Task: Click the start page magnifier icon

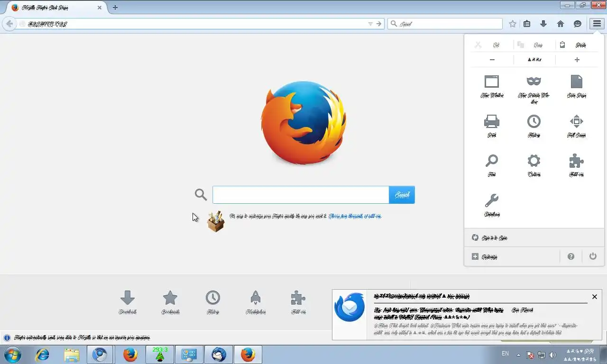Action: pos(201,194)
